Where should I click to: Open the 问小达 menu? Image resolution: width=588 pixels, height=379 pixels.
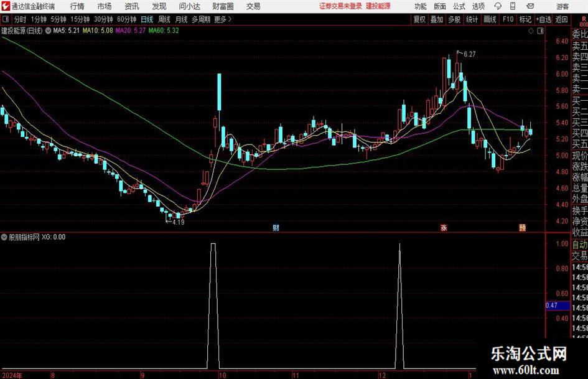[x=189, y=6]
